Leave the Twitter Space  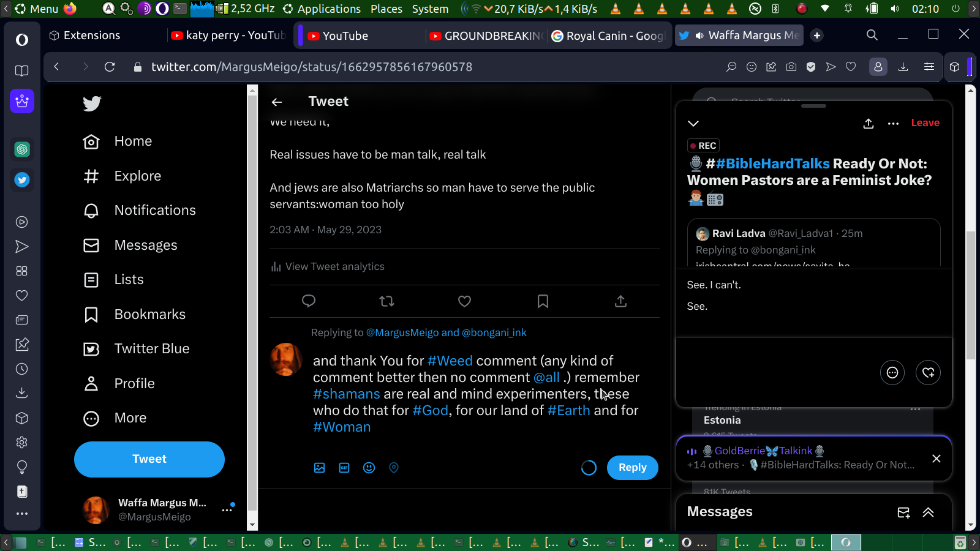pos(925,123)
